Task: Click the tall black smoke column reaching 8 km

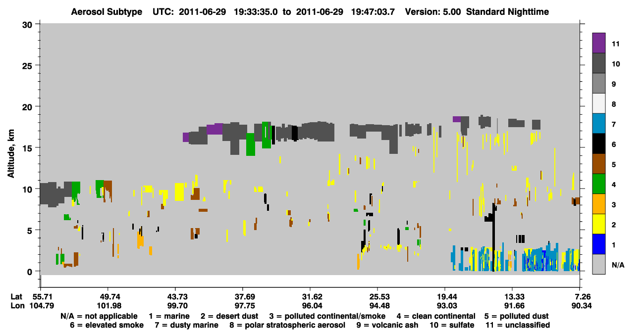Action: click(x=493, y=237)
